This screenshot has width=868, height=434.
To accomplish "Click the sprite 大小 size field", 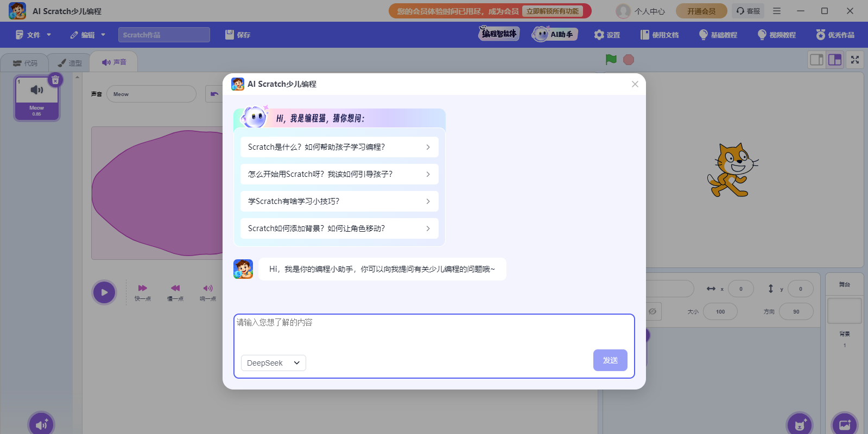I will (x=720, y=311).
